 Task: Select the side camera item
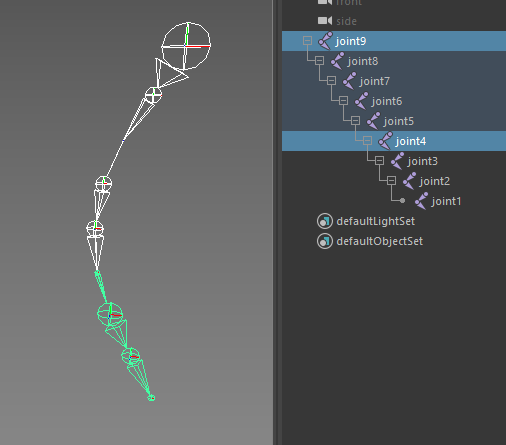tap(346, 21)
